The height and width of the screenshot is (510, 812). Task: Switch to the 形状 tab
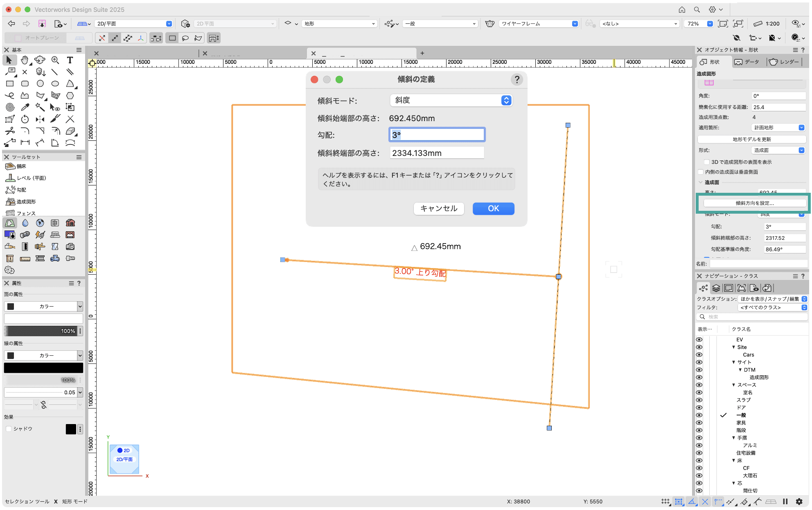(x=713, y=62)
